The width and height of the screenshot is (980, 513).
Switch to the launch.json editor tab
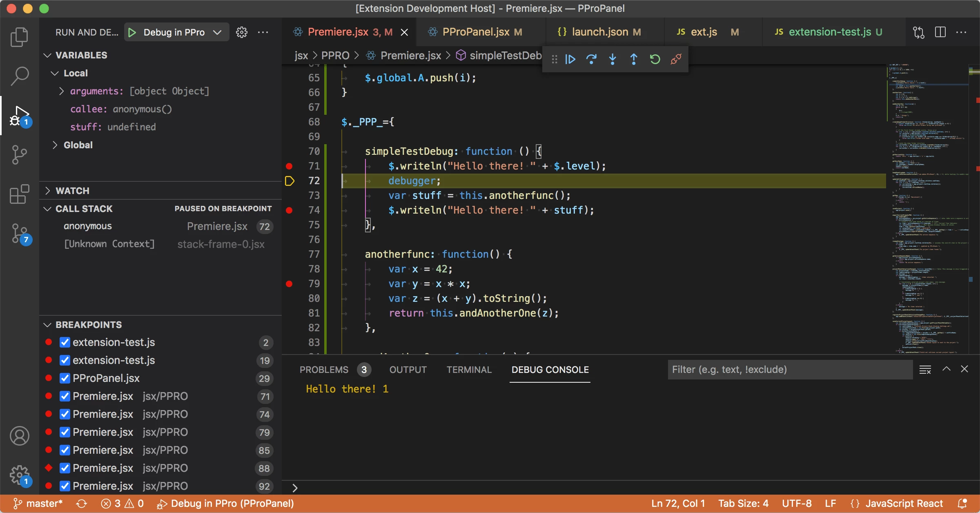[599, 32]
